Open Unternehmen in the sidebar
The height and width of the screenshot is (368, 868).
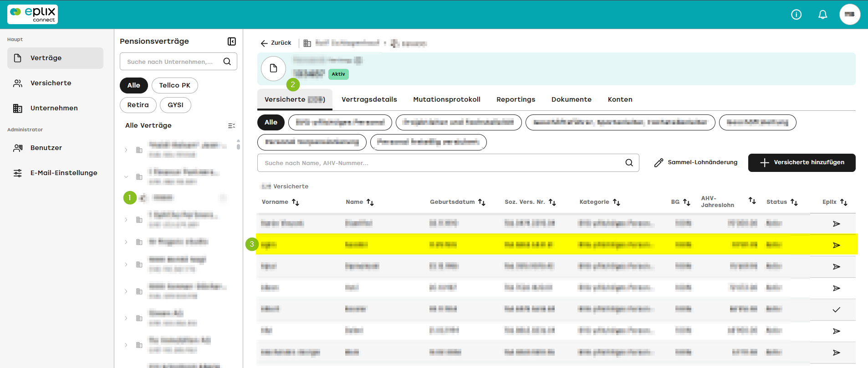(55, 108)
